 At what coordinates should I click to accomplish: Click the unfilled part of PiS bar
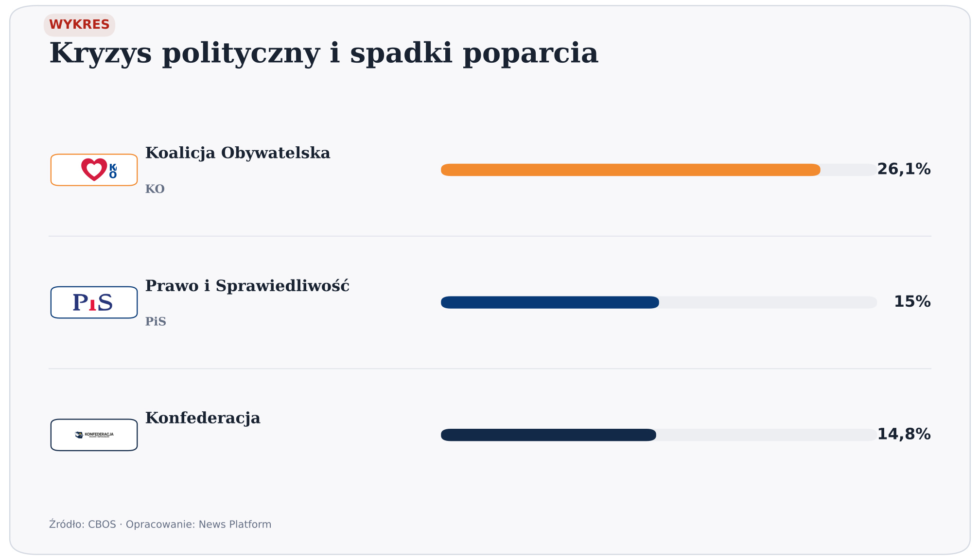768,302
